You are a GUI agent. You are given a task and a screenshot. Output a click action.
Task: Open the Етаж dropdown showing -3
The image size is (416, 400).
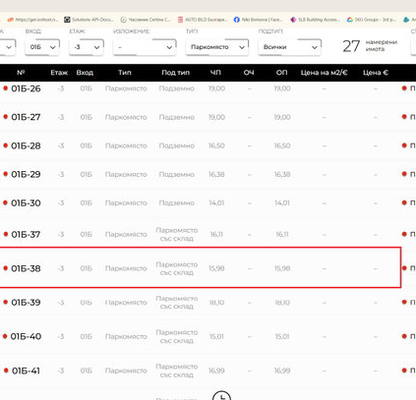[86, 47]
